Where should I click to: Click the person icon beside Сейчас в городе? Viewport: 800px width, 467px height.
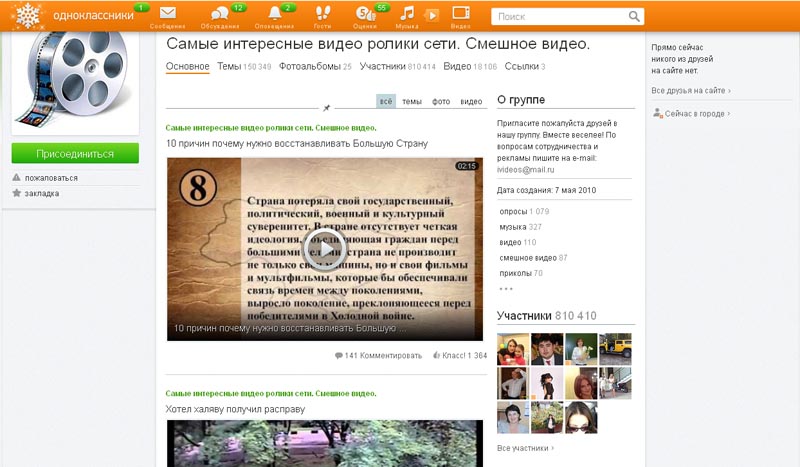(657, 113)
